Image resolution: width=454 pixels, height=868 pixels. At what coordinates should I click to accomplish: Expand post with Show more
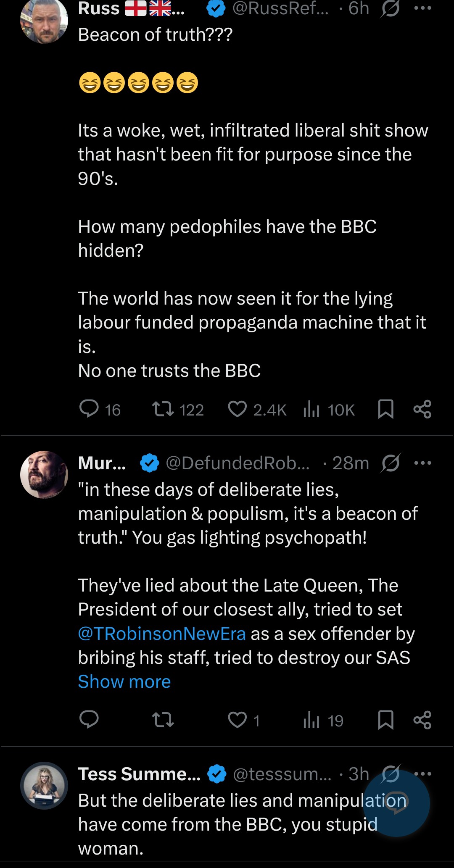coord(124,681)
